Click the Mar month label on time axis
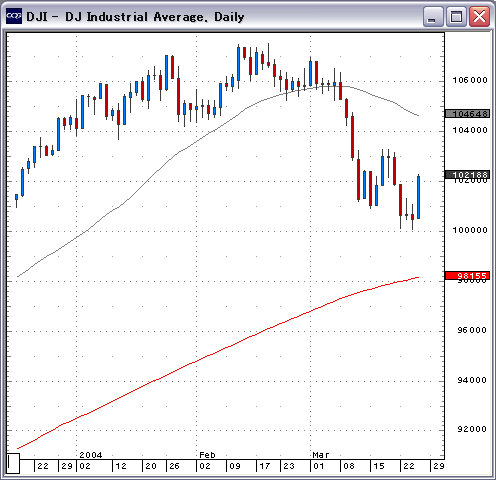This screenshot has width=496, height=480. click(x=321, y=455)
